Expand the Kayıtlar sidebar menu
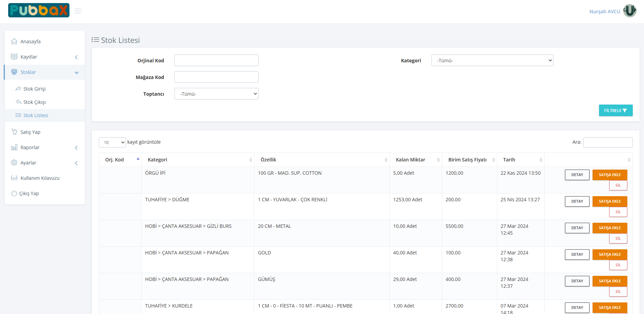 (x=44, y=57)
